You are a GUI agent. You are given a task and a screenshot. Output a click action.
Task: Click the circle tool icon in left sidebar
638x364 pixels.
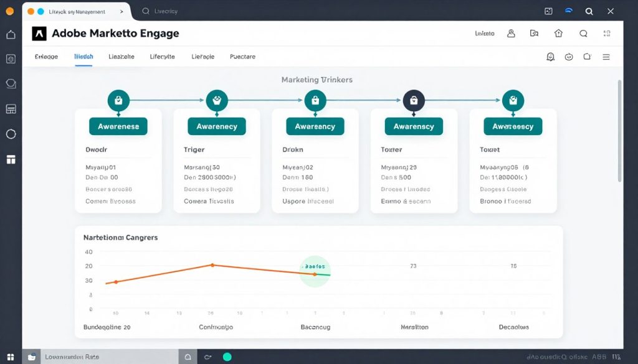[11, 134]
